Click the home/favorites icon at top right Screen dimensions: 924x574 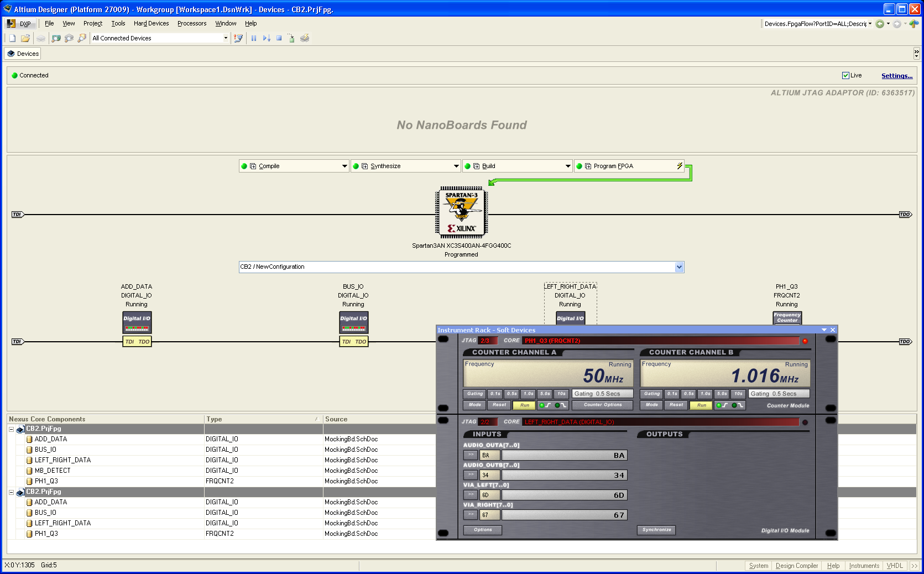(914, 24)
